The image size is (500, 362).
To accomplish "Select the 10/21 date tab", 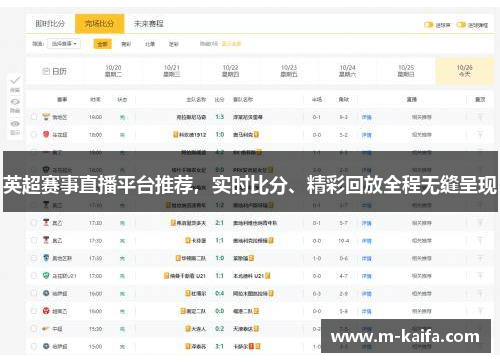I will click(172, 71).
